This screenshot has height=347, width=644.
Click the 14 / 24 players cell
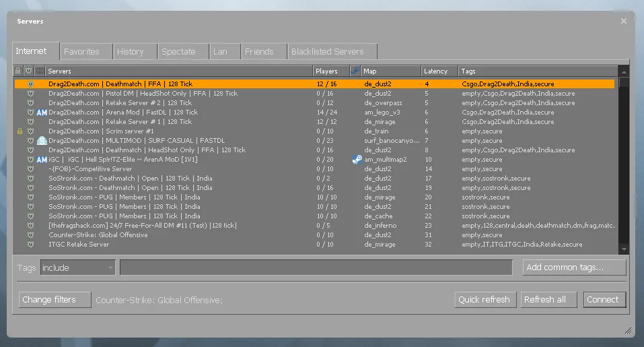pos(326,113)
